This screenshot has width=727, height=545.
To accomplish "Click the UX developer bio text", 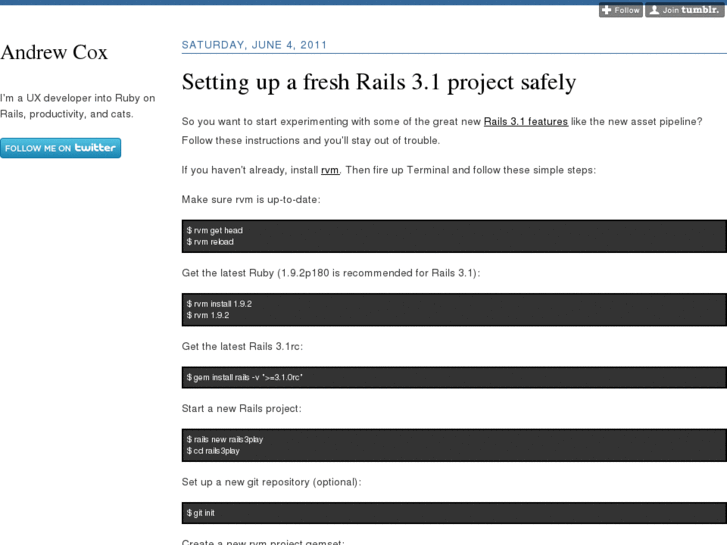I will click(x=77, y=106).
